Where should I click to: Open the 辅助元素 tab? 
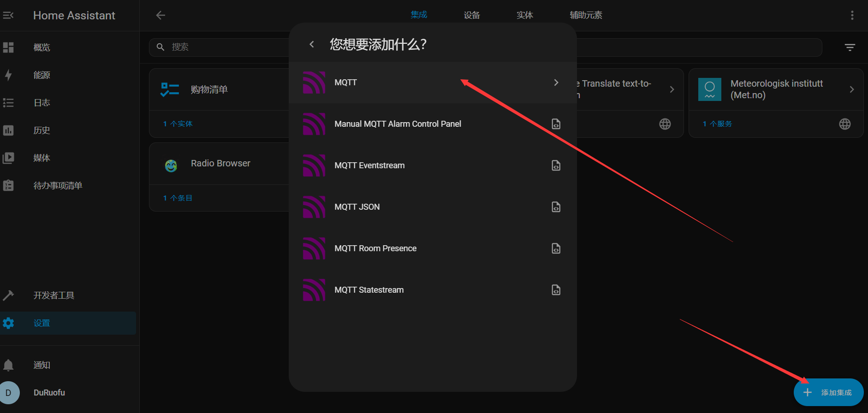(x=585, y=15)
